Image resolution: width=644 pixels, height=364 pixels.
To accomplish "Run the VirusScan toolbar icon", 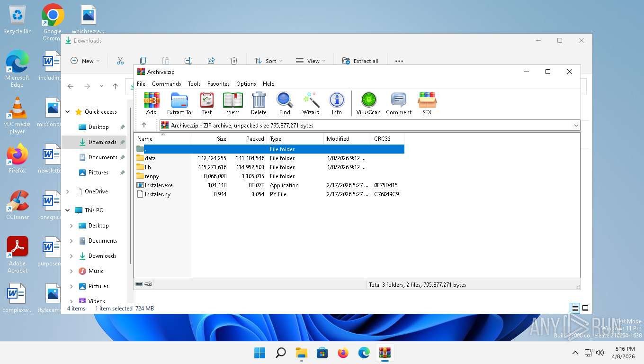I will (x=368, y=103).
